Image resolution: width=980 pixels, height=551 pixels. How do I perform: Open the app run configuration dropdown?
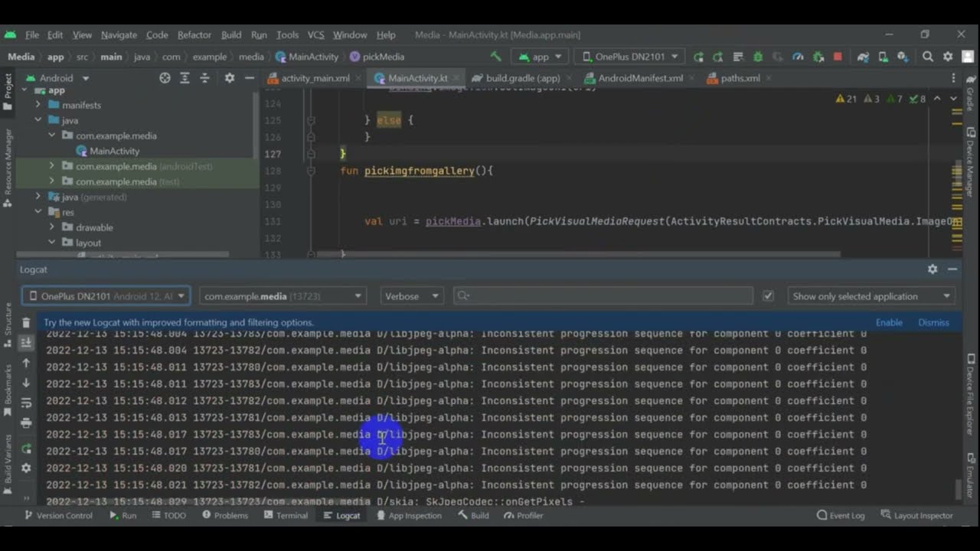tap(540, 57)
